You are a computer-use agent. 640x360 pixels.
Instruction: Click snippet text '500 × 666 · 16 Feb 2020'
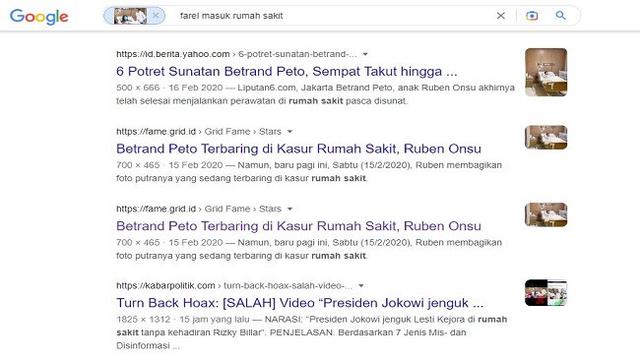169,87
